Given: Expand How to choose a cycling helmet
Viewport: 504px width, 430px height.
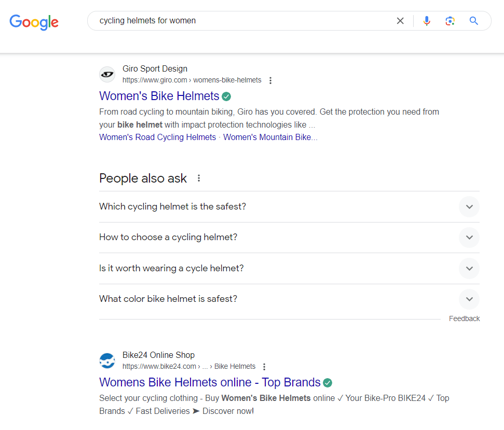Looking at the screenshot, I should pyautogui.click(x=289, y=238).
